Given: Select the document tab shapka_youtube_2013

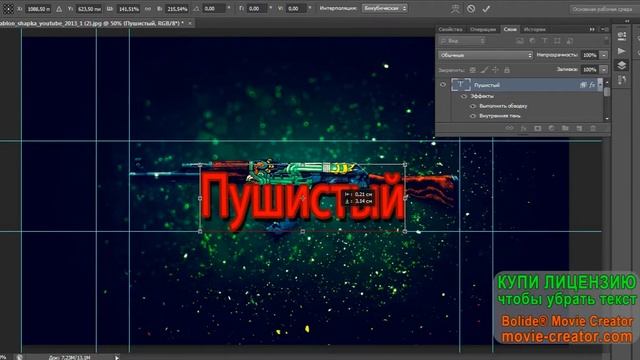Looking at the screenshot, I should [x=91, y=23].
